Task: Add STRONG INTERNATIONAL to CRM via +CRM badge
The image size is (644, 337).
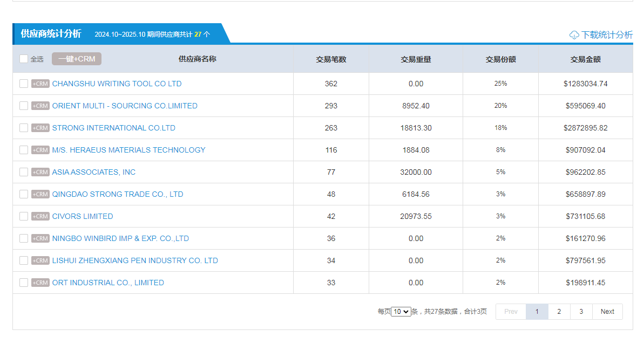Action: pyautogui.click(x=40, y=128)
